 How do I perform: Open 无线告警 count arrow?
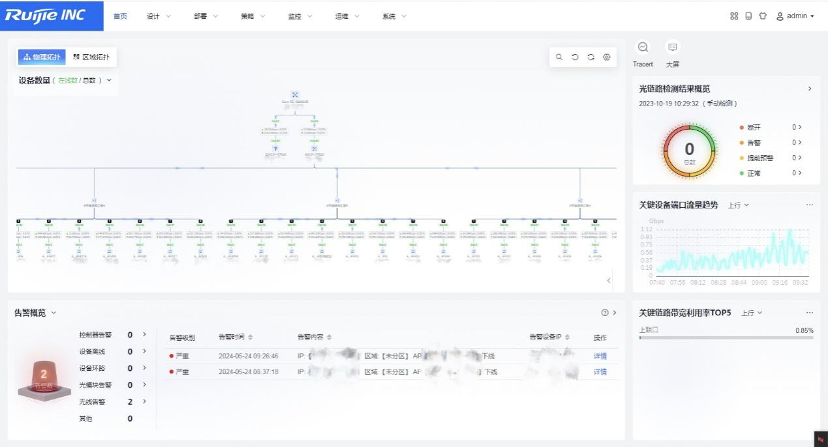144,402
